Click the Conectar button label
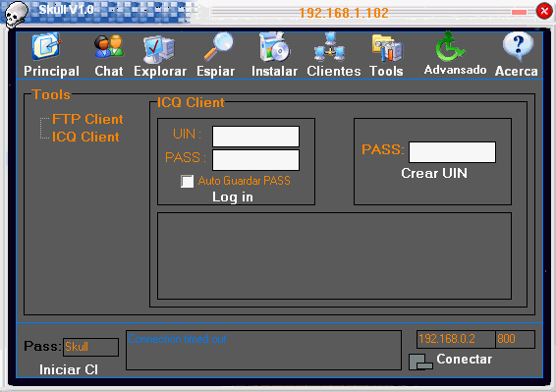Viewport: 556px width, 392px height. [x=465, y=359]
